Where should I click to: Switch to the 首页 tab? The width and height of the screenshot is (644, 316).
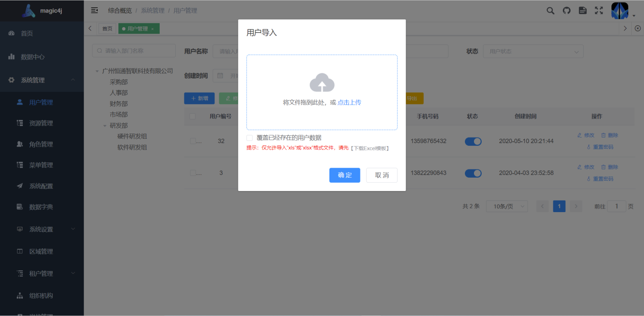coord(107,28)
